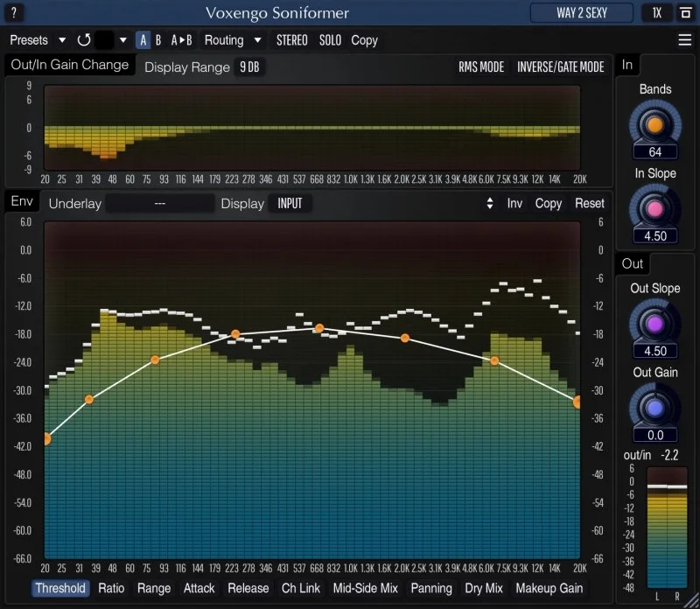Select the Release envelope tab
The height and width of the screenshot is (609, 700).
pos(248,588)
